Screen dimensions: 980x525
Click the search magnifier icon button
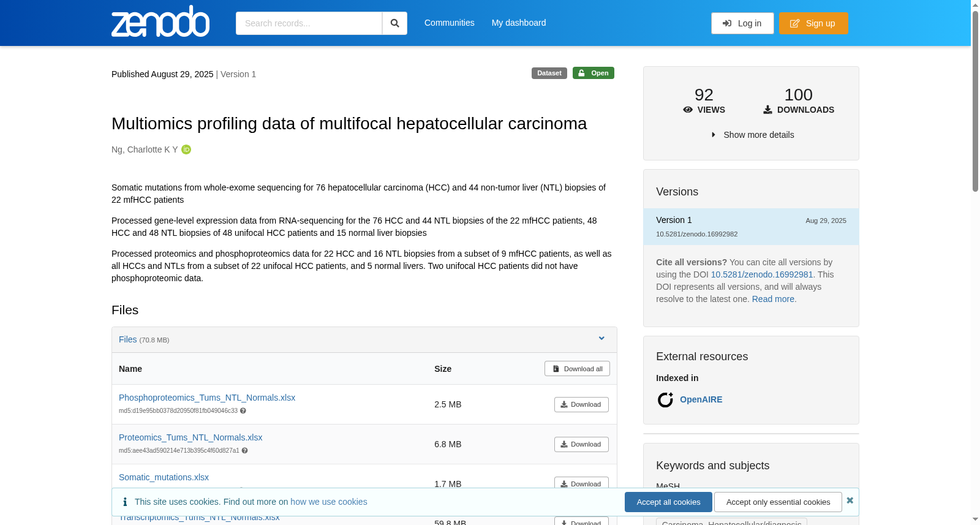pos(395,23)
